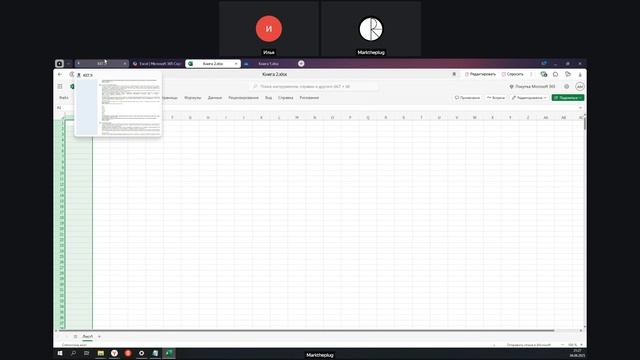Open the Справка ribbon tab
The image size is (640, 360).
click(x=286, y=98)
